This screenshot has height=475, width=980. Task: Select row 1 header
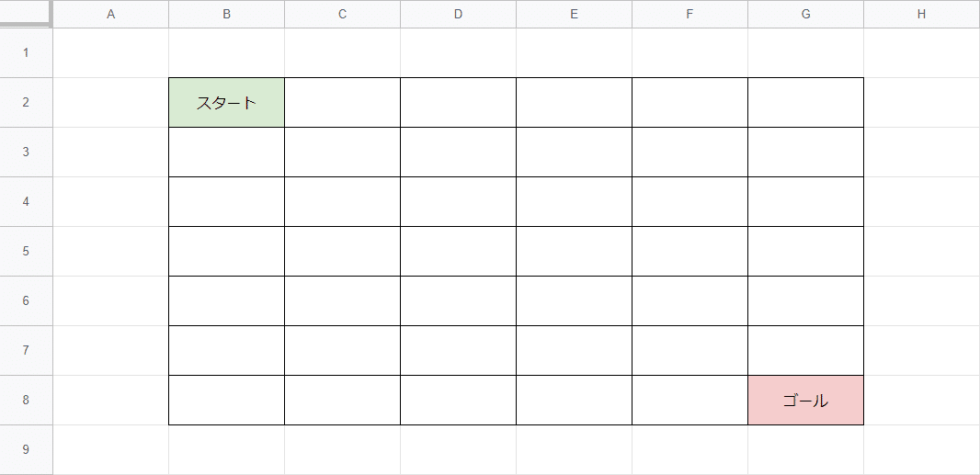coord(26,53)
